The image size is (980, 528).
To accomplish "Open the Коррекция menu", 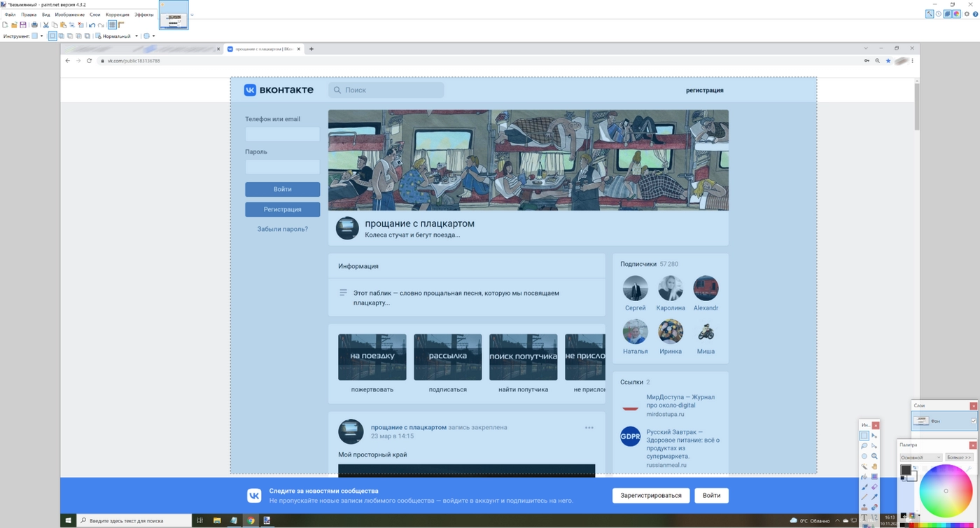I will (x=118, y=14).
